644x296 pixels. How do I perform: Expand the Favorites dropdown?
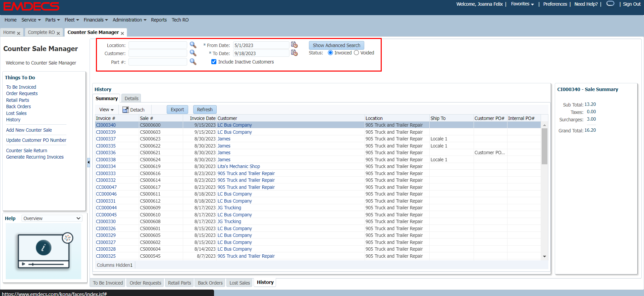pos(522,4)
